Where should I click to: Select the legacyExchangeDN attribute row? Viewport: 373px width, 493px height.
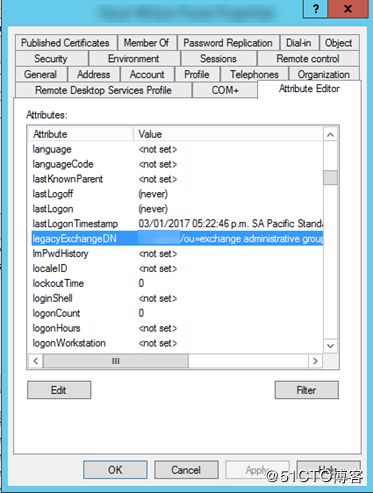[176, 239]
